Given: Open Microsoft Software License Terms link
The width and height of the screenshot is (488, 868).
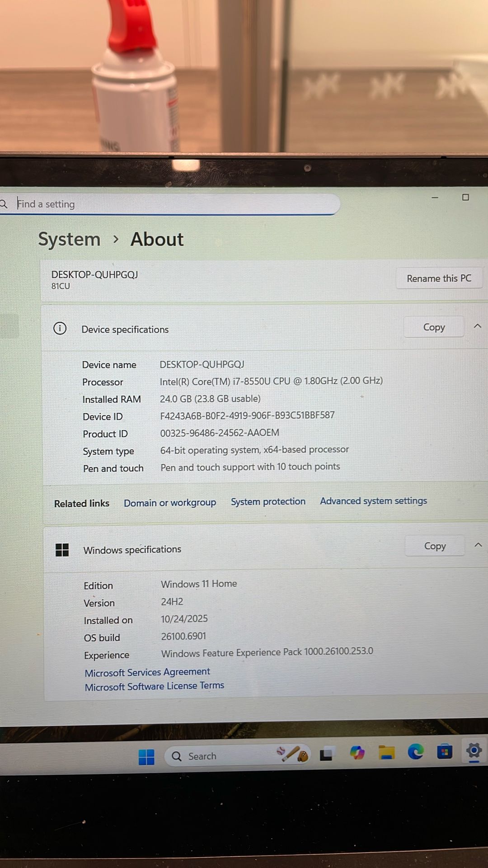Looking at the screenshot, I should pyautogui.click(x=155, y=686).
